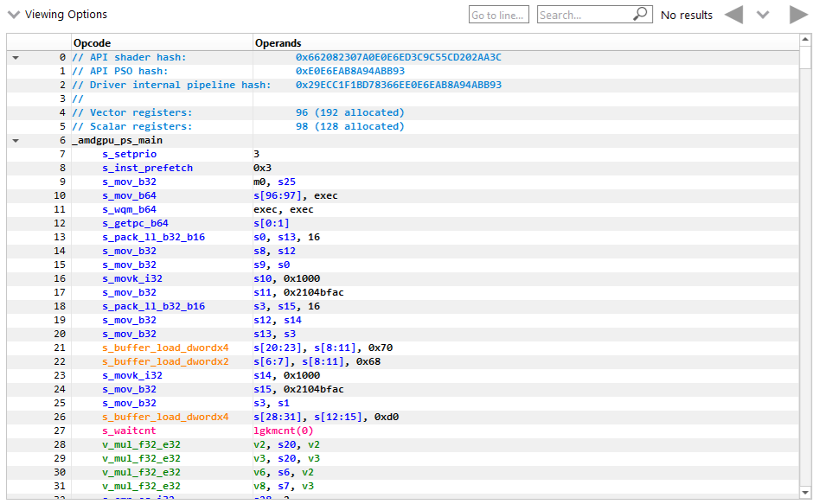This screenshot has height=504, width=819.
Task: Click the Go to line input field
Action: (498, 14)
